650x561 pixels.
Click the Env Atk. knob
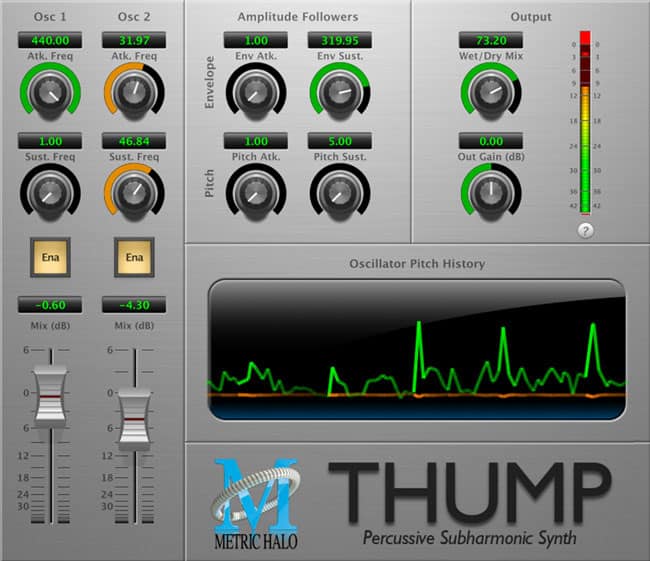click(x=256, y=92)
